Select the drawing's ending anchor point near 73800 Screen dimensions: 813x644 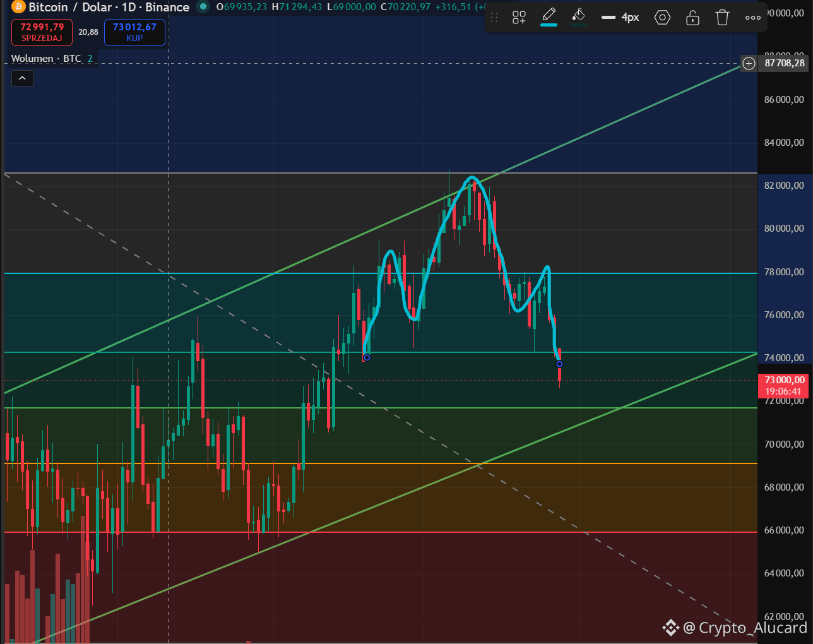[x=559, y=364]
